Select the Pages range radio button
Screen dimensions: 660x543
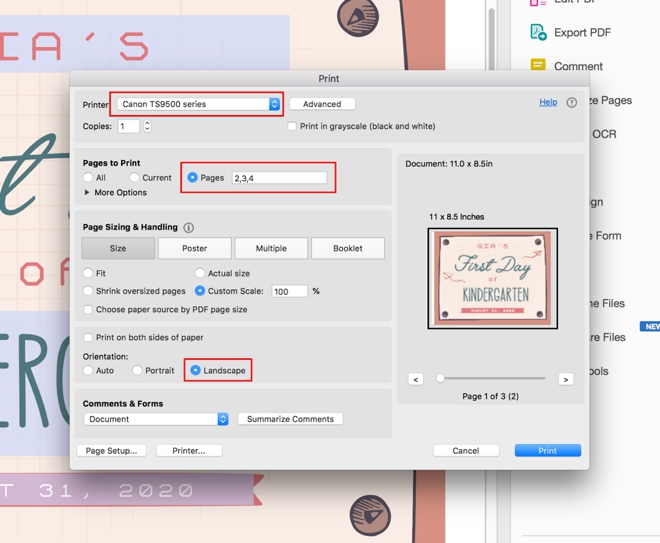tap(192, 178)
